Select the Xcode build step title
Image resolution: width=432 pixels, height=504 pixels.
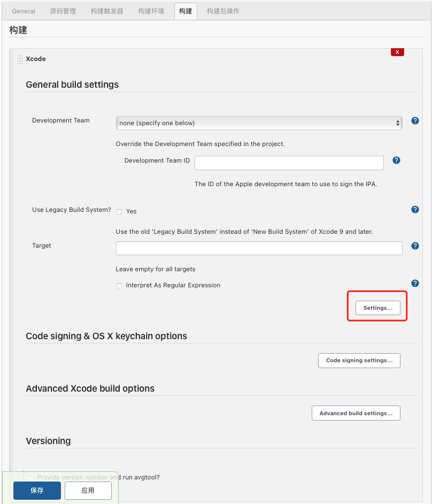click(36, 59)
